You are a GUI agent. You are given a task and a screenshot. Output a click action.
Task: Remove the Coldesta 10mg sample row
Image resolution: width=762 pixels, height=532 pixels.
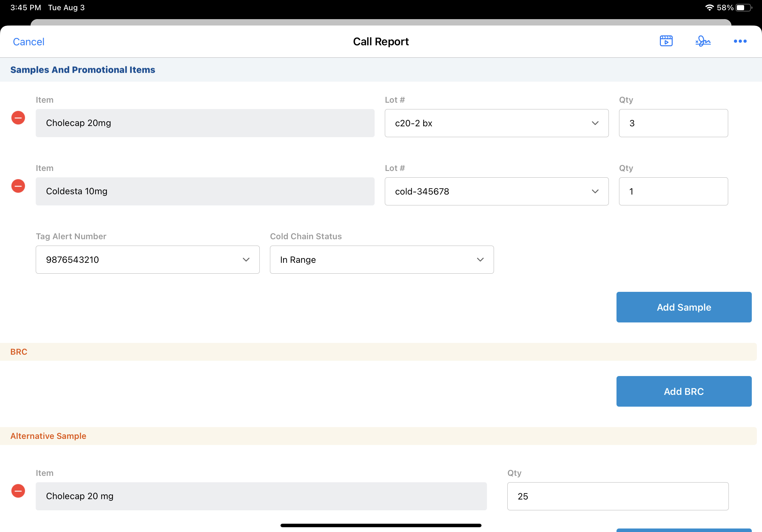click(x=18, y=186)
